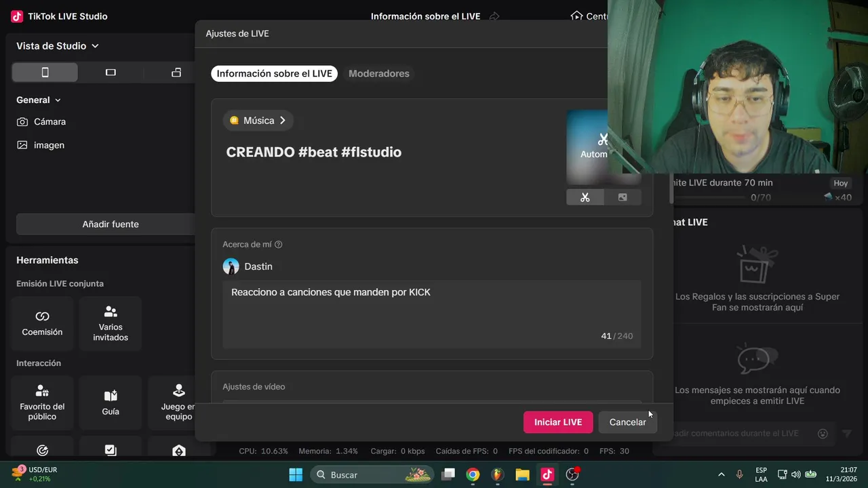Viewport: 868px width, 488px height.
Task: Show hidden icons in the system tray
Action: (721, 474)
